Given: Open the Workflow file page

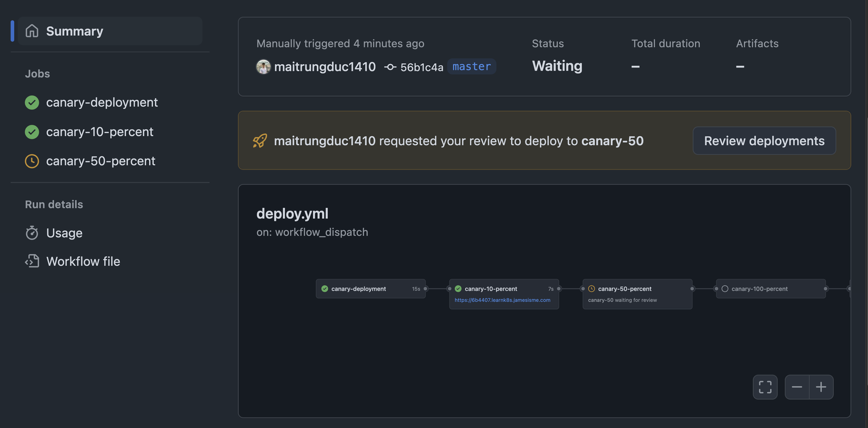Looking at the screenshot, I should (x=83, y=261).
